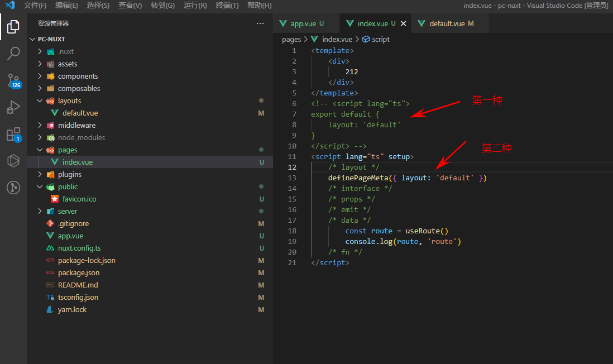Open the Explorer view in activity bar
Image resolution: width=613 pixels, height=364 pixels.
click(13, 27)
